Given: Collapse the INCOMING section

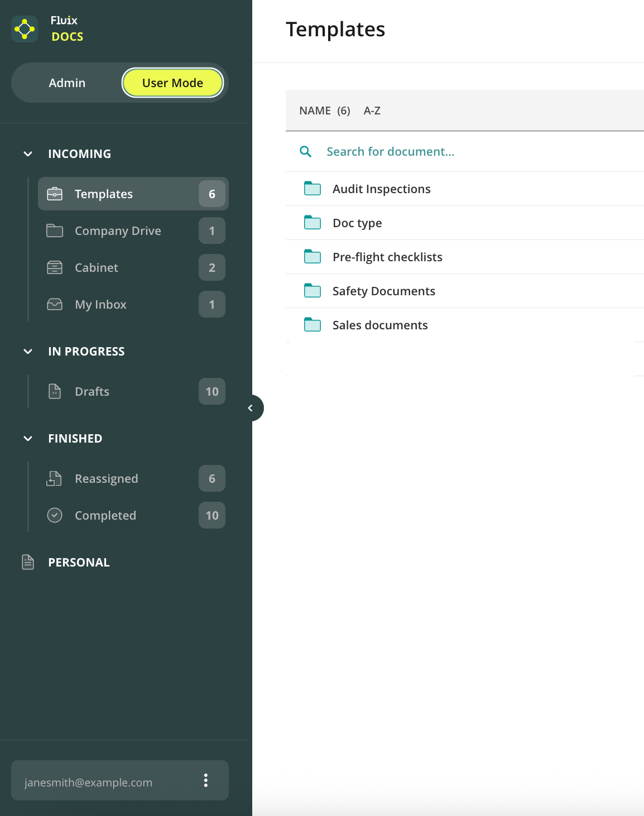Looking at the screenshot, I should (x=28, y=153).
